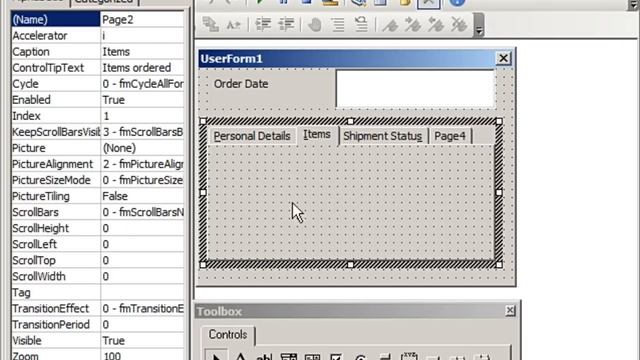The height and width of the screenshot is (360, 640).
Task: Select the (Name) property row
Action: click(98, 20)
